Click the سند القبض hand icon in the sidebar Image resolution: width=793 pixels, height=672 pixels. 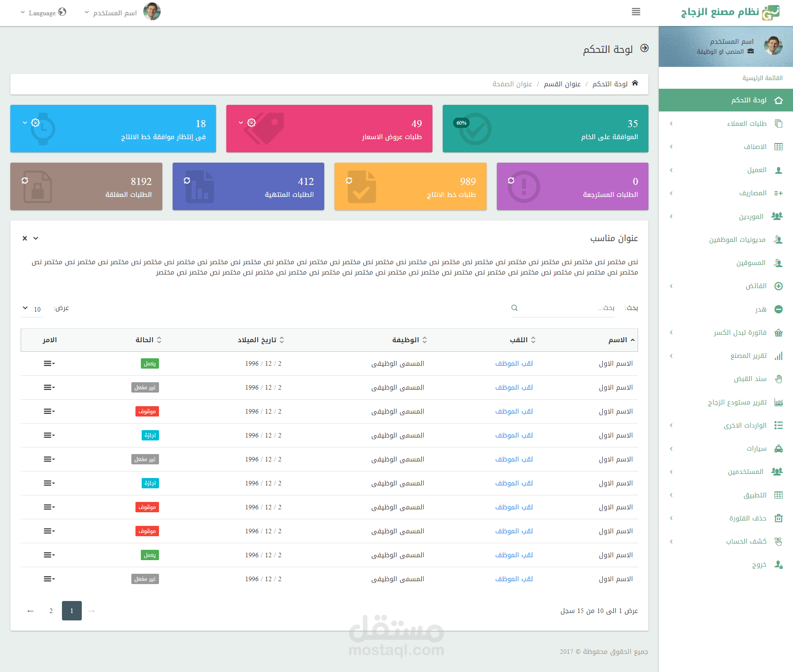pyautogui.click(x=779, y=379)
